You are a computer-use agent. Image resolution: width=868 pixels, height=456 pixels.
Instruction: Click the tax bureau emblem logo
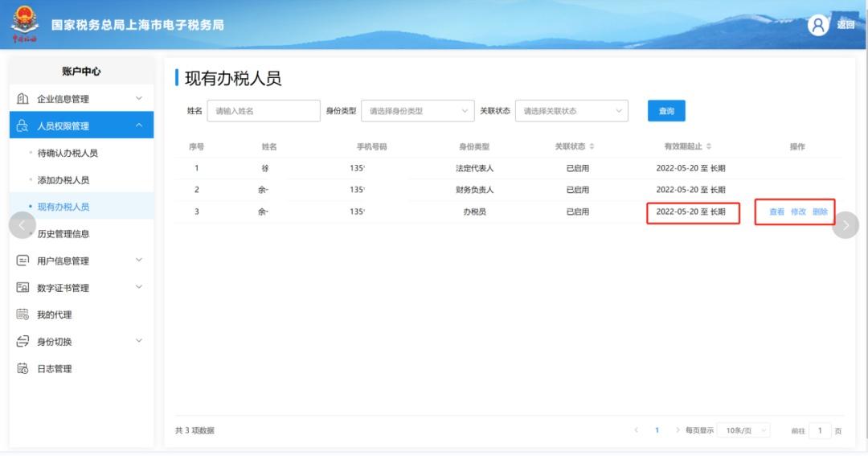click(25, 24)
